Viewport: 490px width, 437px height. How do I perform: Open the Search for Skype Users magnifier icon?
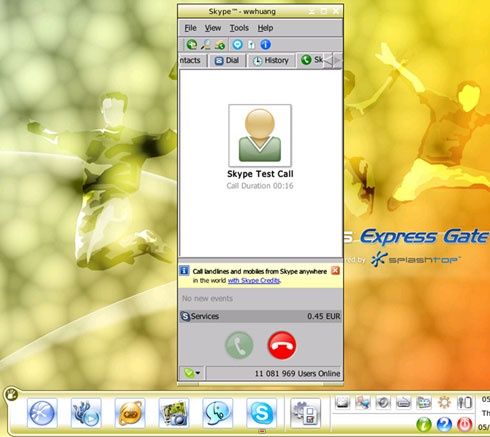coord(205,45)
